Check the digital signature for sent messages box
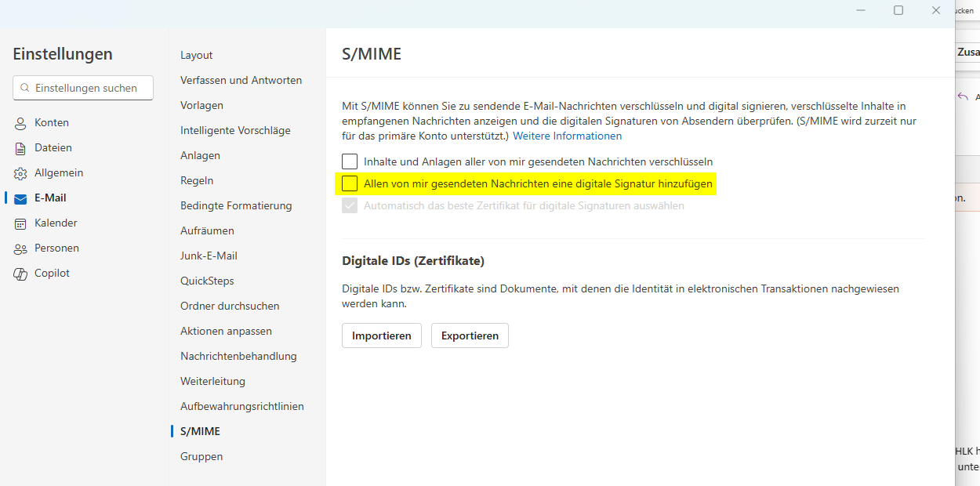This screenshot has width=980, height=486. point(350,183)
